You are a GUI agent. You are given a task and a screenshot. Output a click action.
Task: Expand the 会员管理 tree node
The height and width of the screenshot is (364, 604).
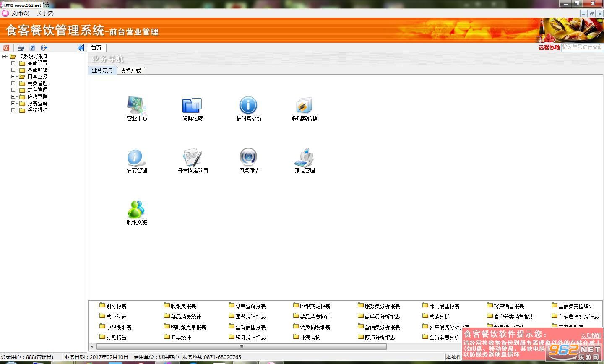13,83
